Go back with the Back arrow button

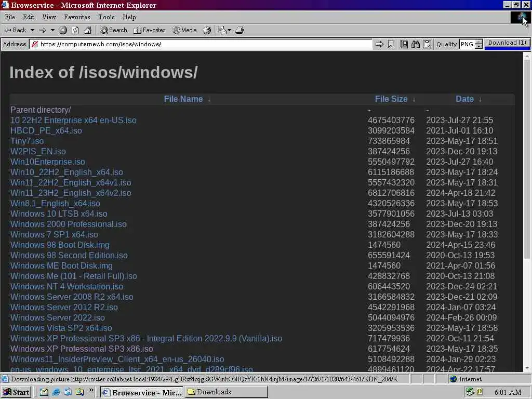click(x=15, y=30)
